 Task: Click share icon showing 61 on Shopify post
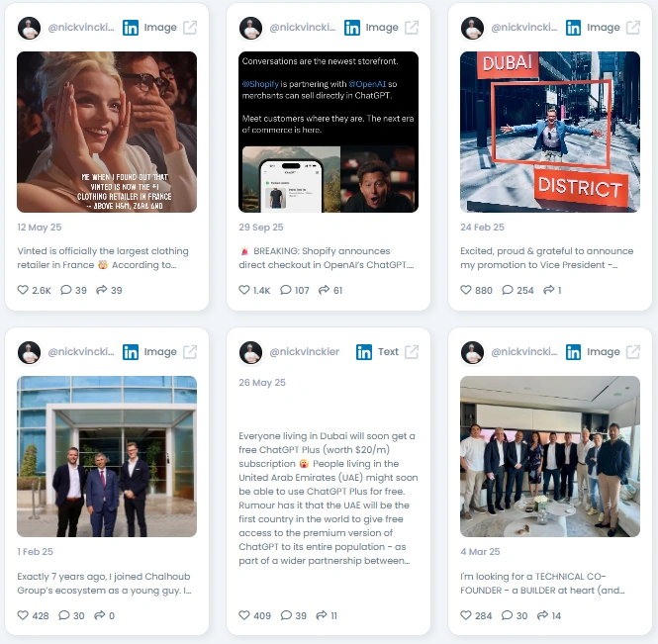point(324,290)
